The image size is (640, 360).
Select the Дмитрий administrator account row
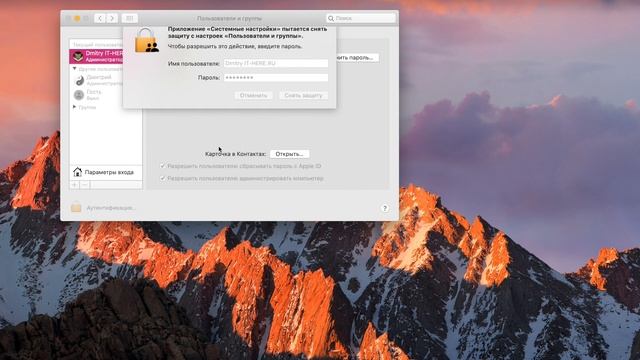(96, 80)
